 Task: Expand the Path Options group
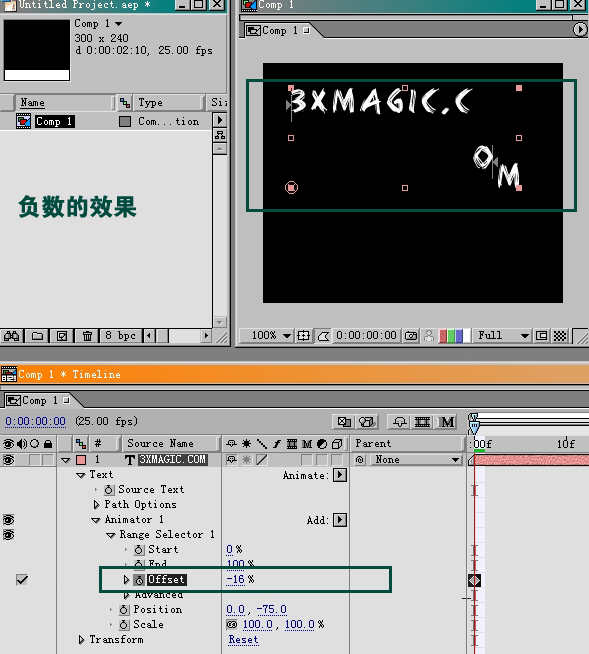click(x=96, y=505)
